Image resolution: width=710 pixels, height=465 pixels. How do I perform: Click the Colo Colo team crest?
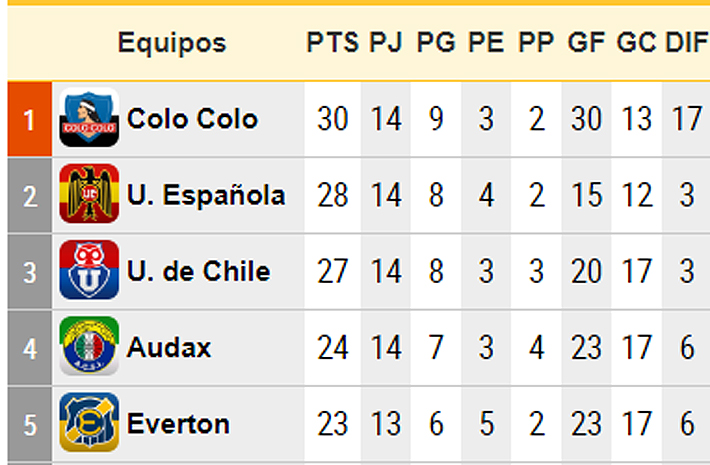pyautogui.click(x=89, y=118)
